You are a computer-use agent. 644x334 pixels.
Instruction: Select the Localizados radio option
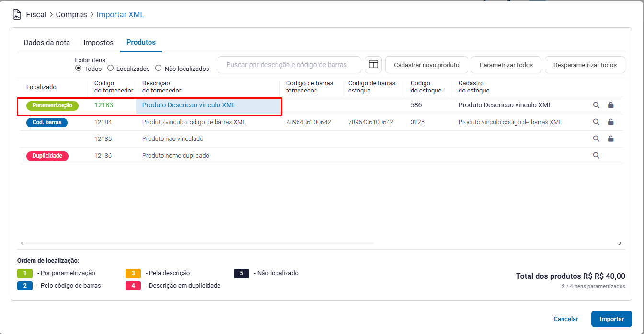pyautogui.click(x=111, y=69)
